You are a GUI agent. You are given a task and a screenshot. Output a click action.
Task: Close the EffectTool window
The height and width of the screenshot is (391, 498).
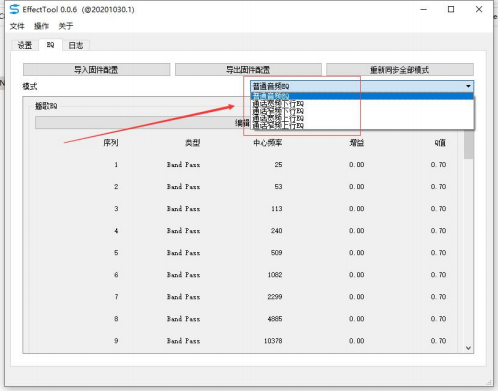click(479, 9)
